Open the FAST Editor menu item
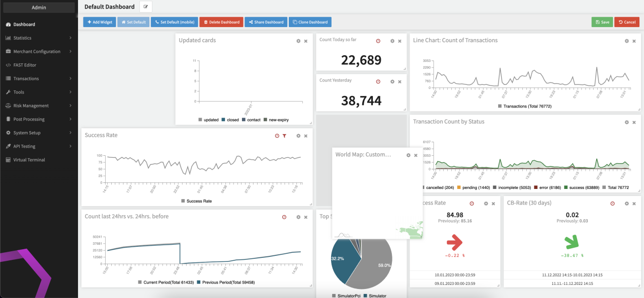The height and width of the screenshot is (298, 644). tap(24, 65)
